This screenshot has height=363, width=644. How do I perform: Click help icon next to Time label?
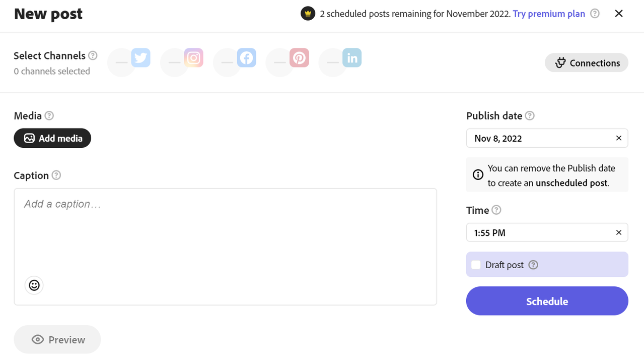pos(496,210)
